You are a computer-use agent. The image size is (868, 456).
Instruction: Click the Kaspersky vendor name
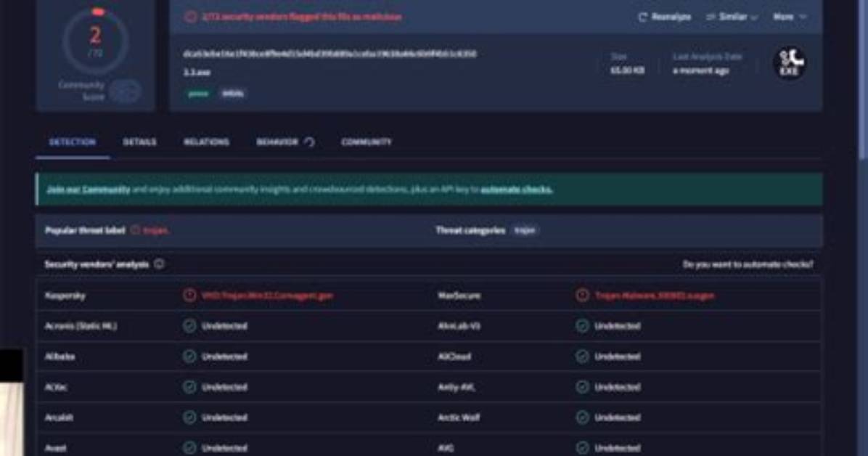65,296
